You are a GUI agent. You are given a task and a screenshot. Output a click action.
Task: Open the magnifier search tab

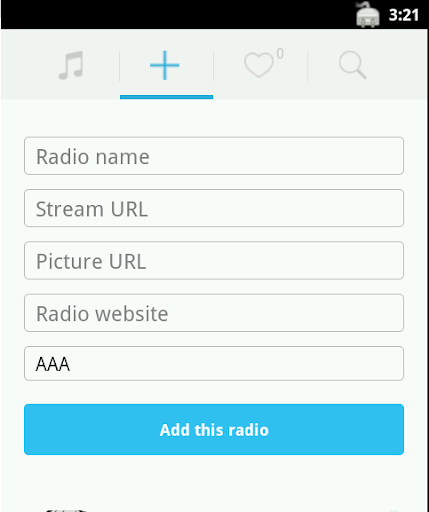[x=353, y=65]
